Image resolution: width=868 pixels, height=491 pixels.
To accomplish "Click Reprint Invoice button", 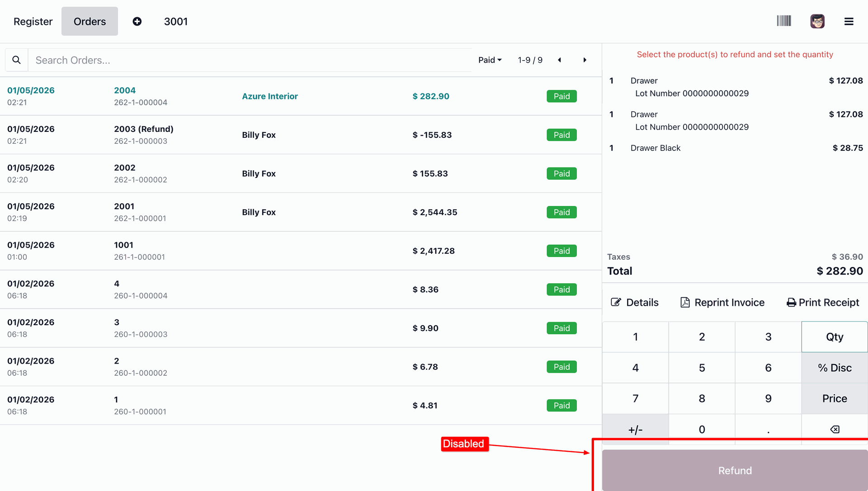I will coord(722,303).
